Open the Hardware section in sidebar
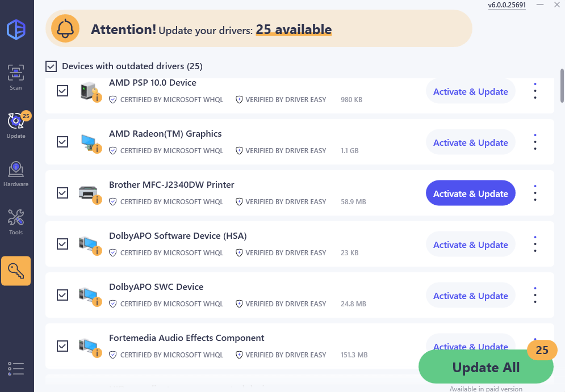Screen dimensions: 565x392 (16, 174)
